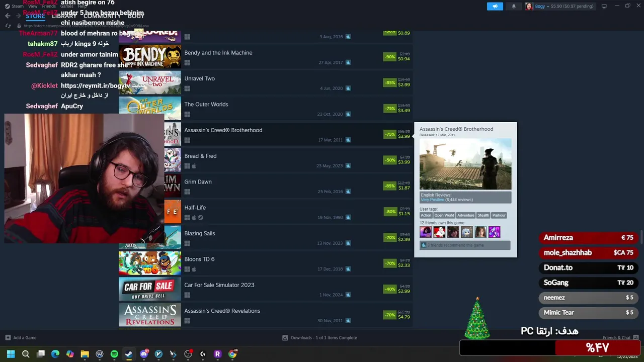This screenshot has height=362, width=644.
Task: Open Google Chrome from the taskbar
Action: tap(232, 354)
